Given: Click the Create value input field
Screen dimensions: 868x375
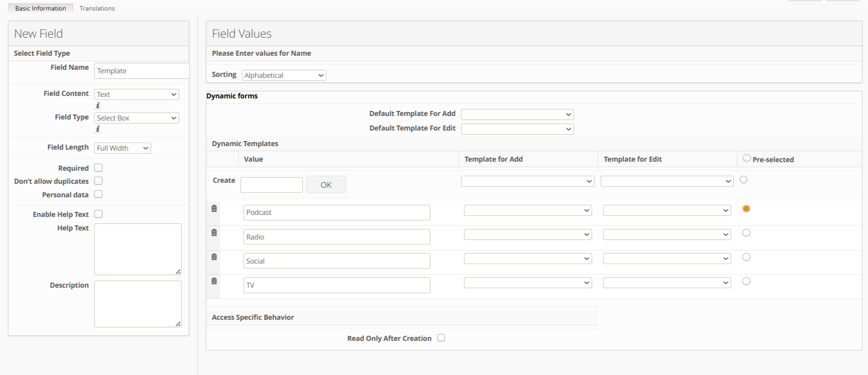Looking at the screenshot, I should coord(272,185).
